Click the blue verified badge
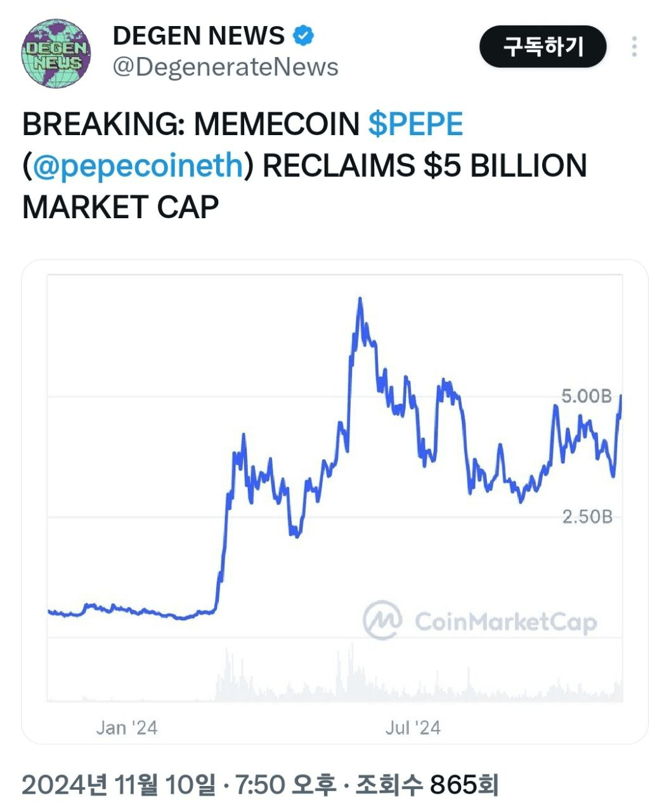669x812 pixels. pos(303,36)
